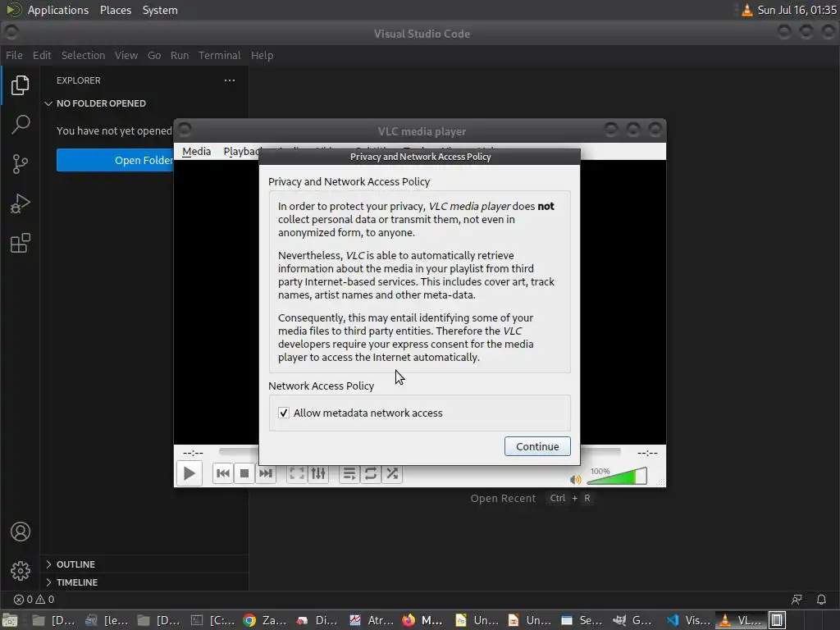Click the VLC remaining time label
This screenshot has height=630, width=840.
647,453
